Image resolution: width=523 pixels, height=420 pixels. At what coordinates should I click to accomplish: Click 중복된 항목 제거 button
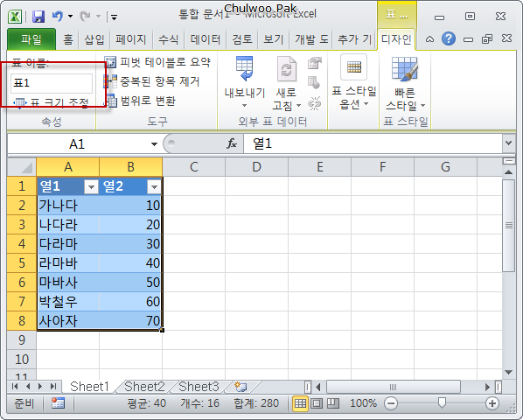point(152,81)
